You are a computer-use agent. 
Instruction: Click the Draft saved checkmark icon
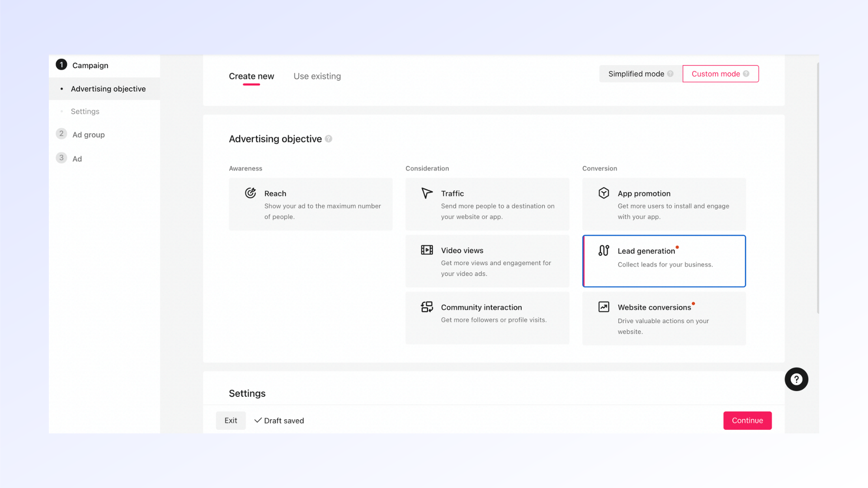tap(258, 420)
